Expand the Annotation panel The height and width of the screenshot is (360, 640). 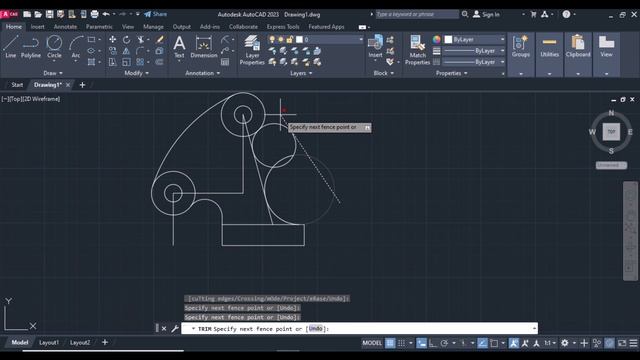tap(203, 73)
